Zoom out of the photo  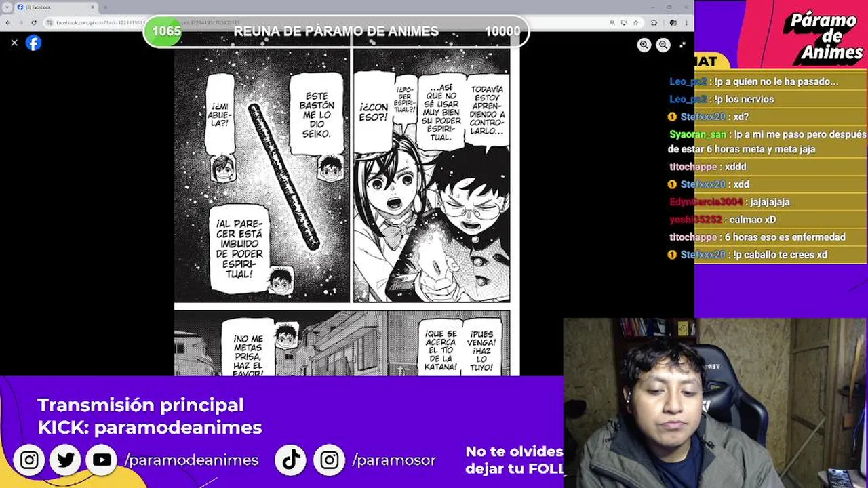pos(663,45)
